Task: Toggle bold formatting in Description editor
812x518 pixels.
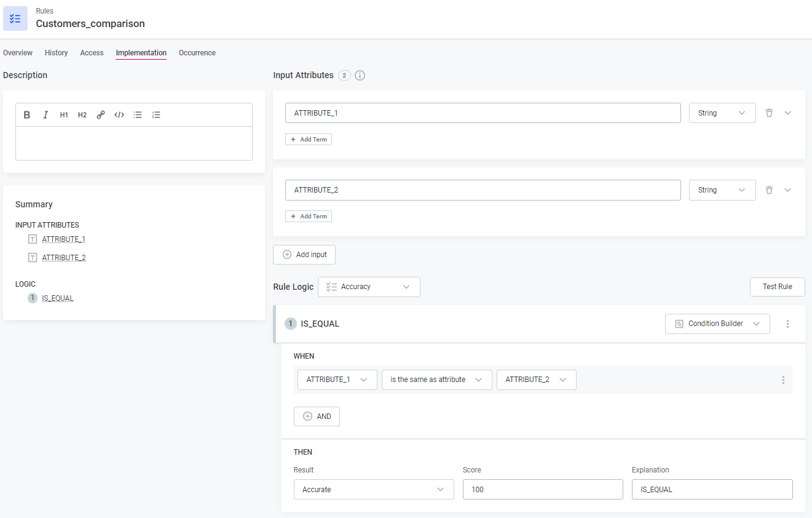Action: [x=27, y=115]
